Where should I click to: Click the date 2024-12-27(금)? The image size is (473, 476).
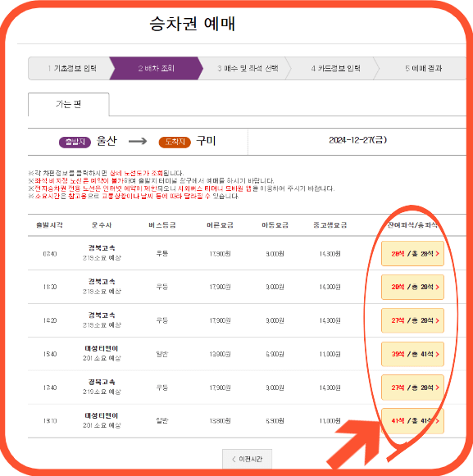pos(358,140)
